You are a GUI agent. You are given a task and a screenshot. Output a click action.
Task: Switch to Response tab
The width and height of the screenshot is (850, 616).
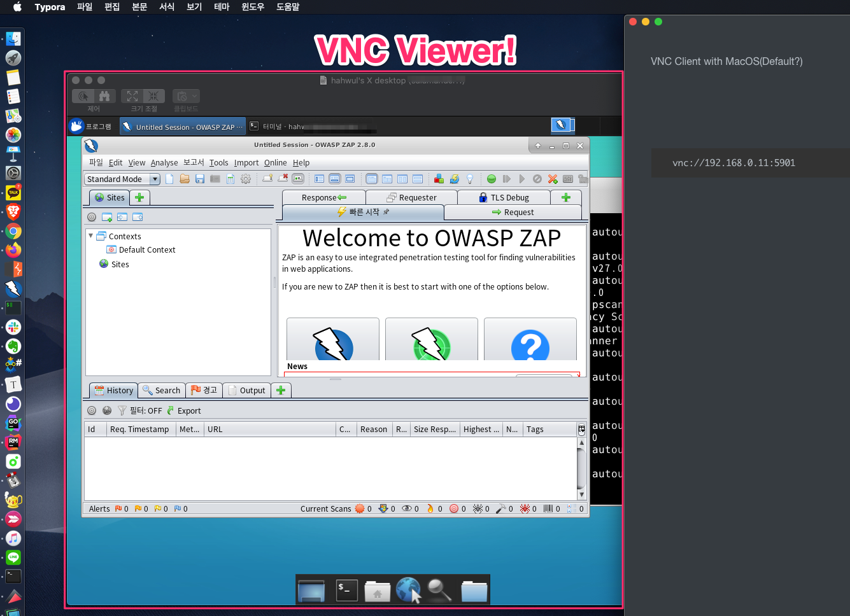click(323, 197)
